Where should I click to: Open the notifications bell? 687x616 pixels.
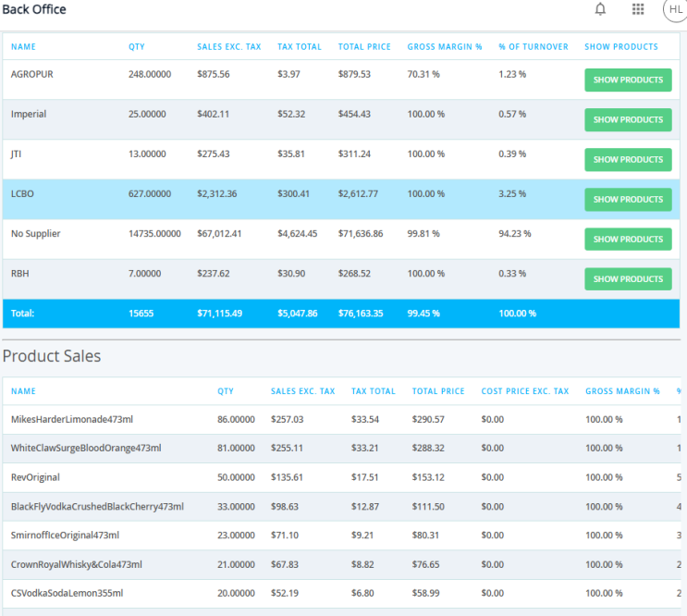(x=600, y=9)
